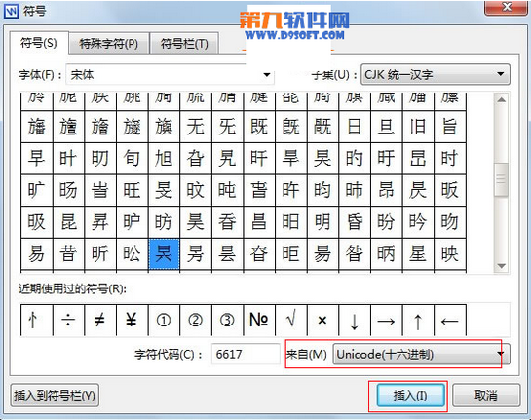The height and width of the screenshot is (420, 531).
Task: Select the right arrow recent symbol
Action: (x=387, y=320)
